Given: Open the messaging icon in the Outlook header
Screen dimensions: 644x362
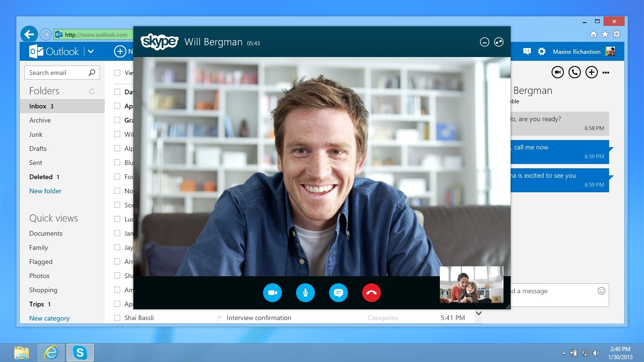Looking at the screenshot, I should [527, 51].
